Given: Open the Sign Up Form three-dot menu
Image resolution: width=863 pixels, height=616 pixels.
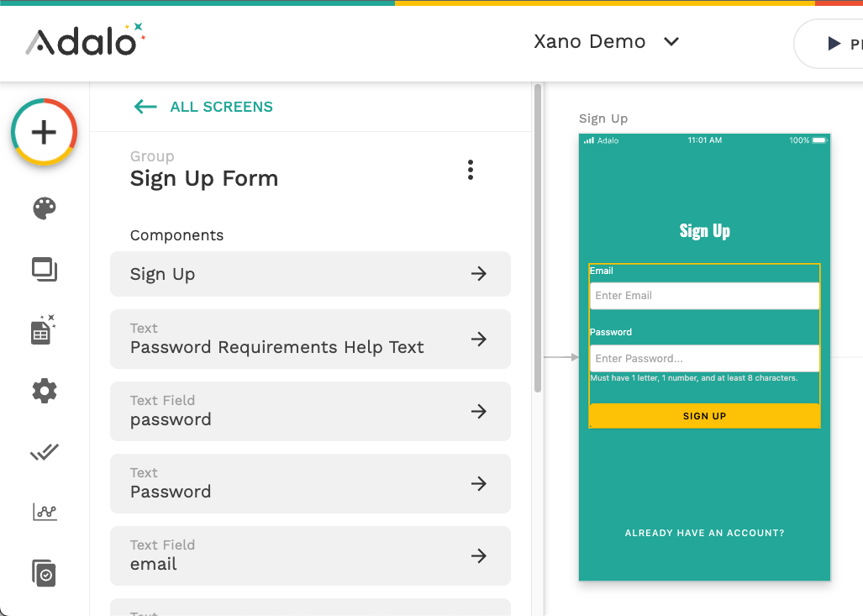Looking at the screenshot, I should [x=471, y=170].
